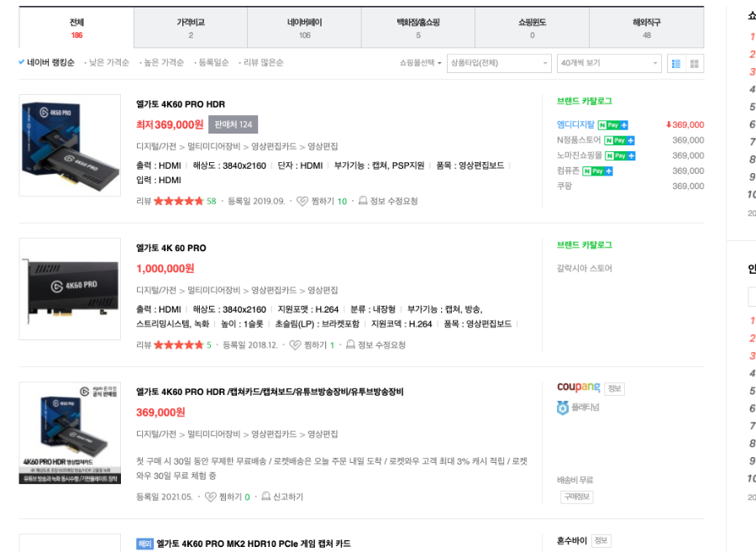Screen dimensions: 756x552
Task: Switch to list view icon
Action: 676,64
